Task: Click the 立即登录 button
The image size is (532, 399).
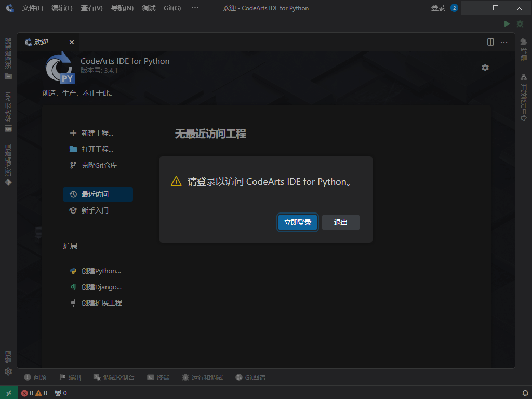Action: [x=298, y=222]
